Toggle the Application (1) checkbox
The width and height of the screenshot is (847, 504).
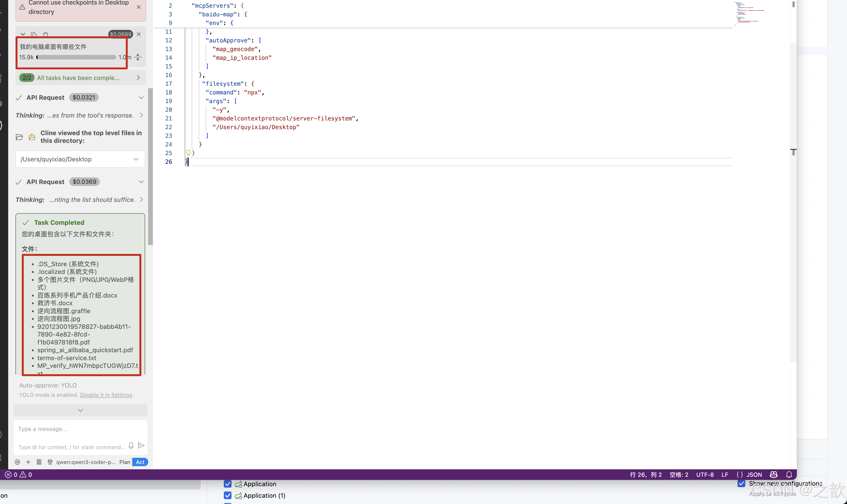(x=228, y=495)
